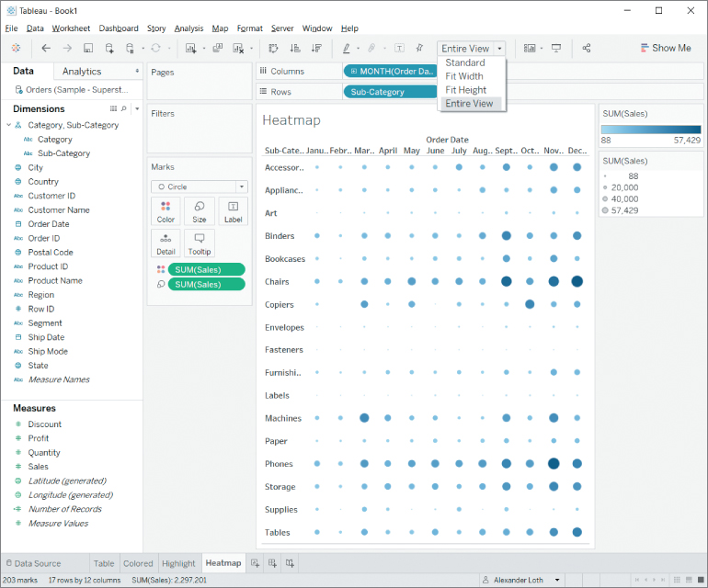Click the Swap Rows and Columns icon
Screen dimensions: 708x588
point(273,48)
